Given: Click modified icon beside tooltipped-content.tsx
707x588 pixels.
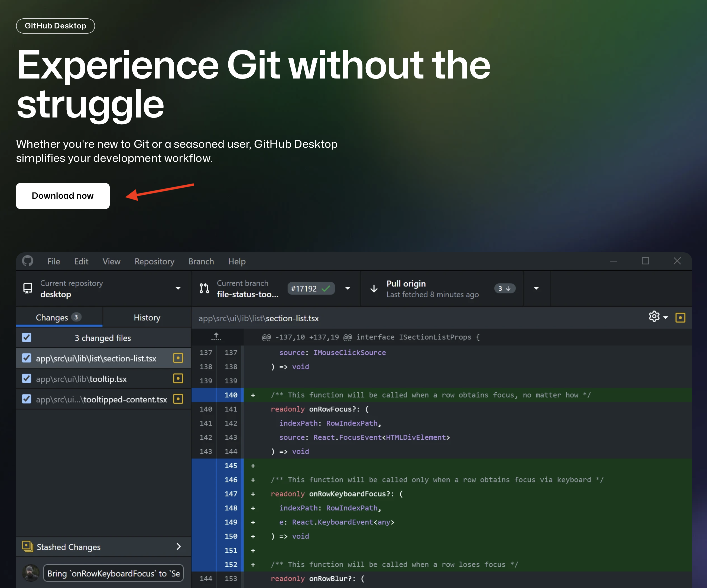Looking at the screenshot, I should (178, 399).
